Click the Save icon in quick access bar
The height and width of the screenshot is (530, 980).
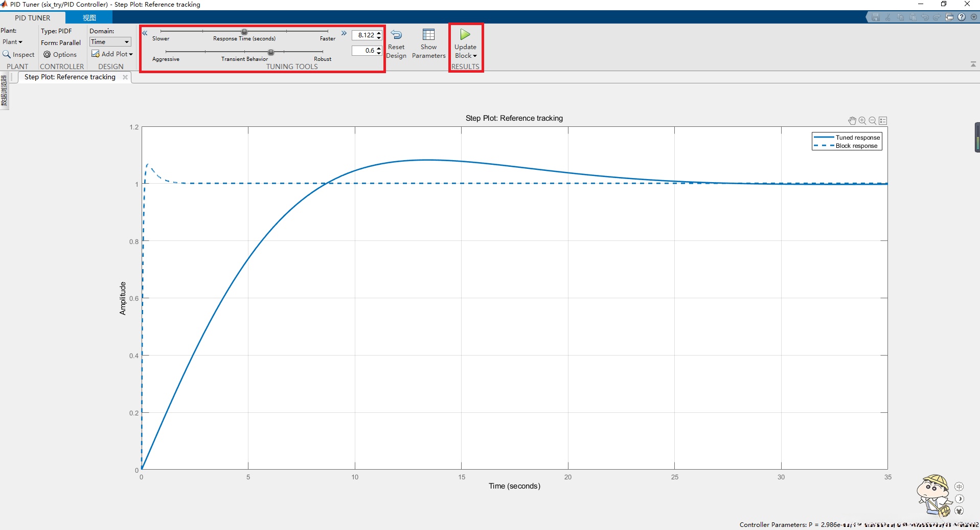pos(876,17)
